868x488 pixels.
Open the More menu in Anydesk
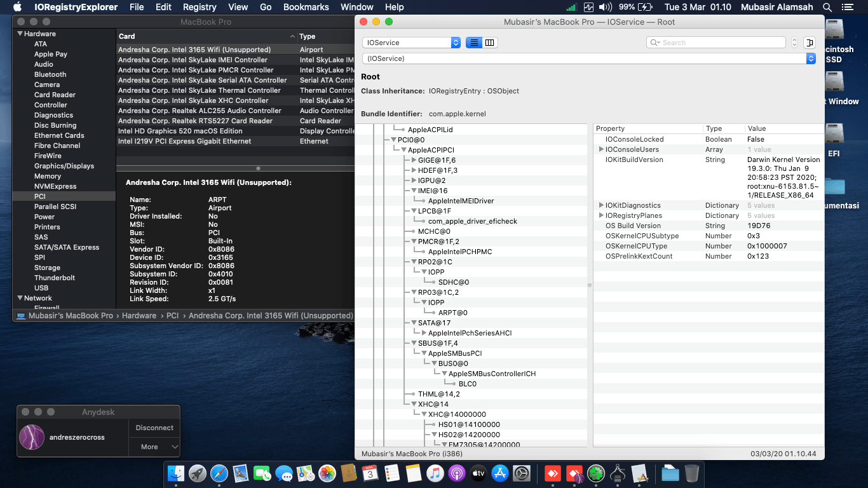pyautogui.click(x=154, y=447)
